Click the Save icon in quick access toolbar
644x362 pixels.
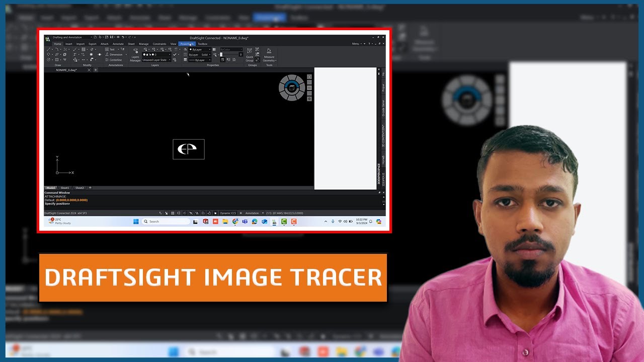point(112,37)
